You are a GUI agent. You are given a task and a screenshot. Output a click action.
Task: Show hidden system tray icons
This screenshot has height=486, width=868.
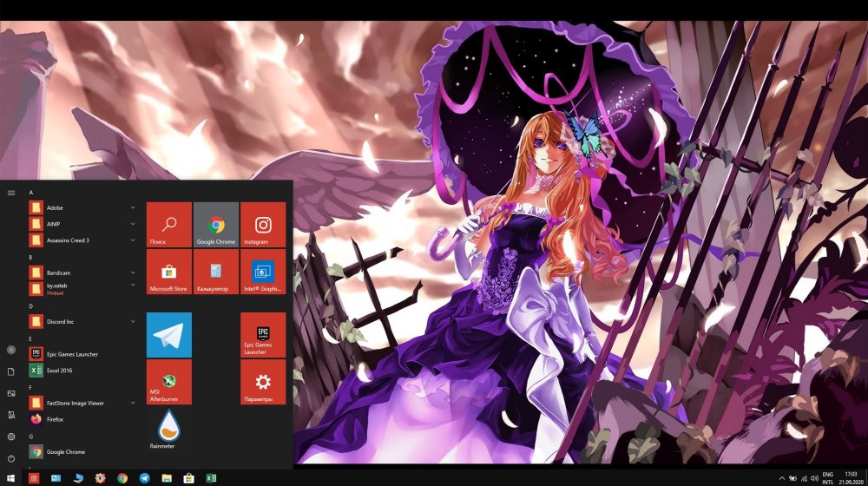click(782, 478)
